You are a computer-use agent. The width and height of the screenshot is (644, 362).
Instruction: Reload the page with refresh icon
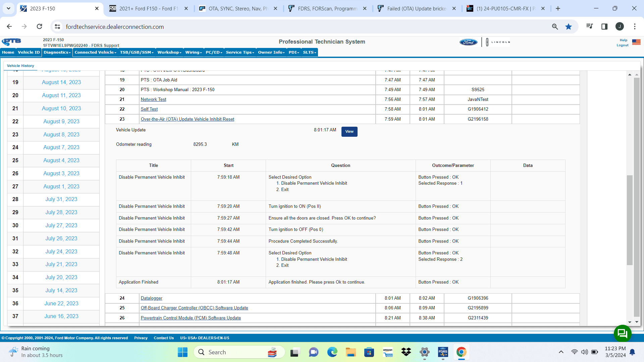[40, 27]
